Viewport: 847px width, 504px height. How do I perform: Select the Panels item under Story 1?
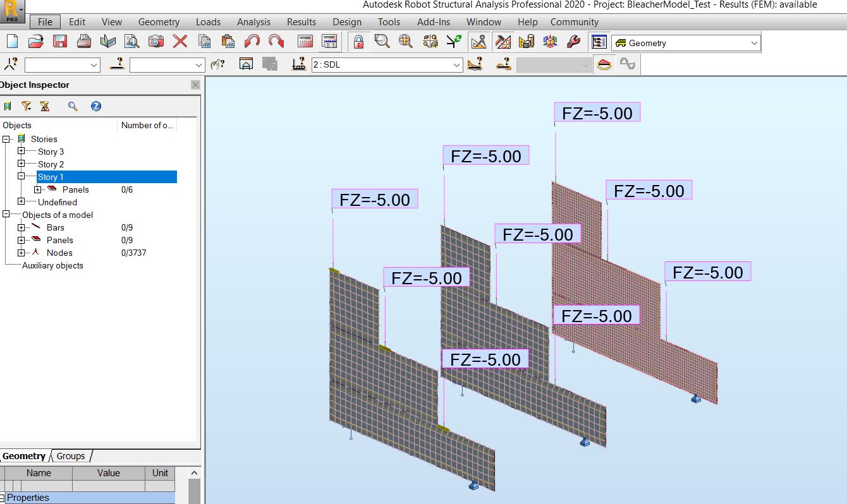(x=77, y=189)
